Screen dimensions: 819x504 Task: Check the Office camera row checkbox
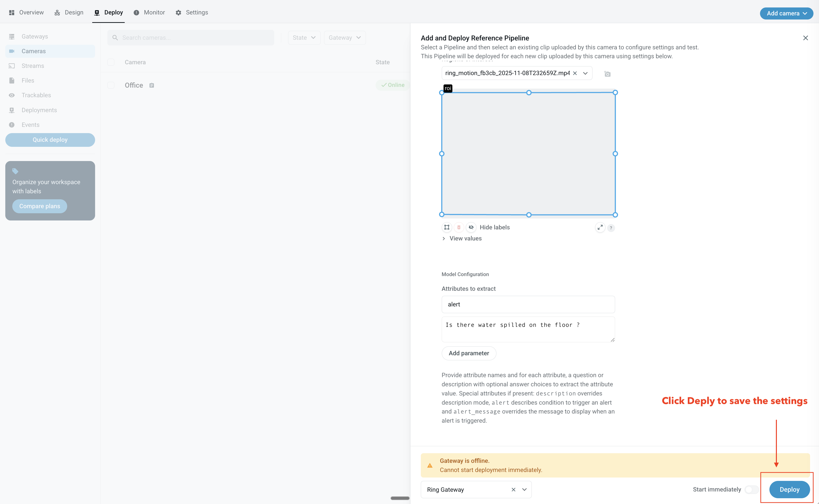pyautogui.click(x=111, y=85)
